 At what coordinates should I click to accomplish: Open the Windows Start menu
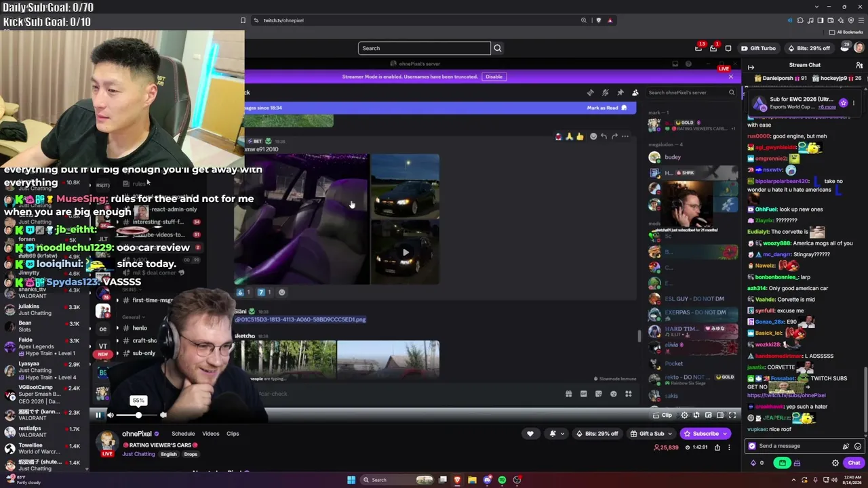coord(351,480)
